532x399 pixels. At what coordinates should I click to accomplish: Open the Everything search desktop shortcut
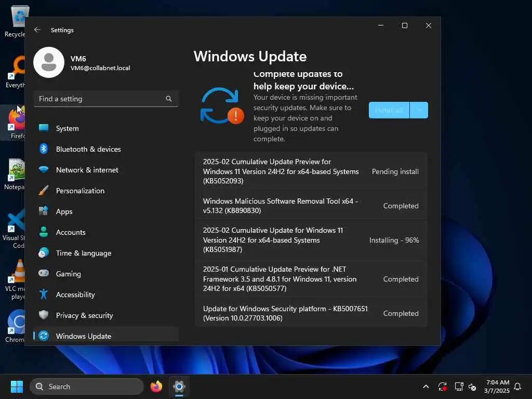coord(15,72)
